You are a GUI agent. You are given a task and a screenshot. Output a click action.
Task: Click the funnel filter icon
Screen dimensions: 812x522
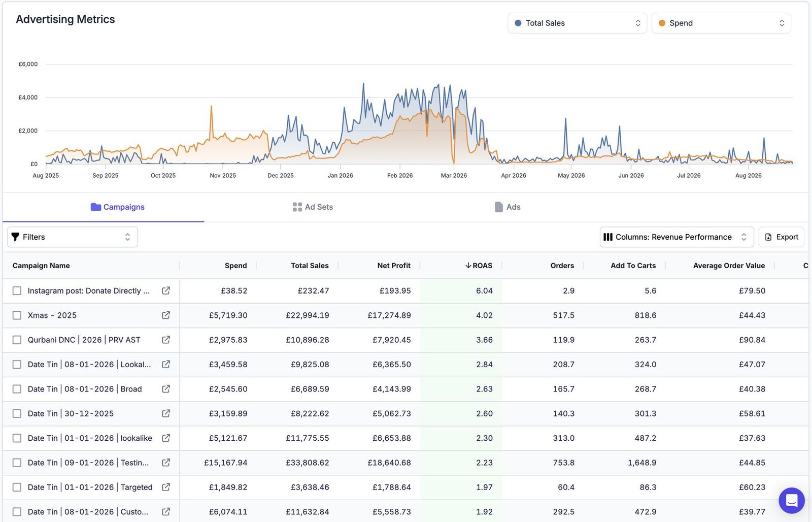(x=15, y=237)
